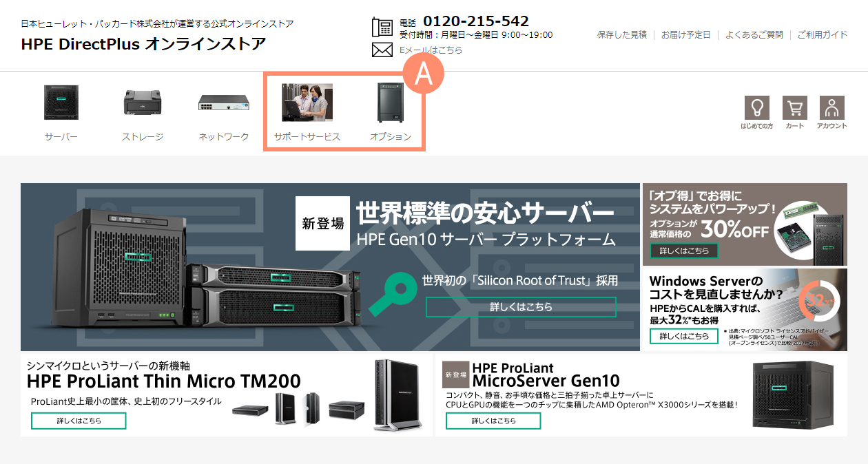Open the アカウント person icon

click(x=832, y=108)
